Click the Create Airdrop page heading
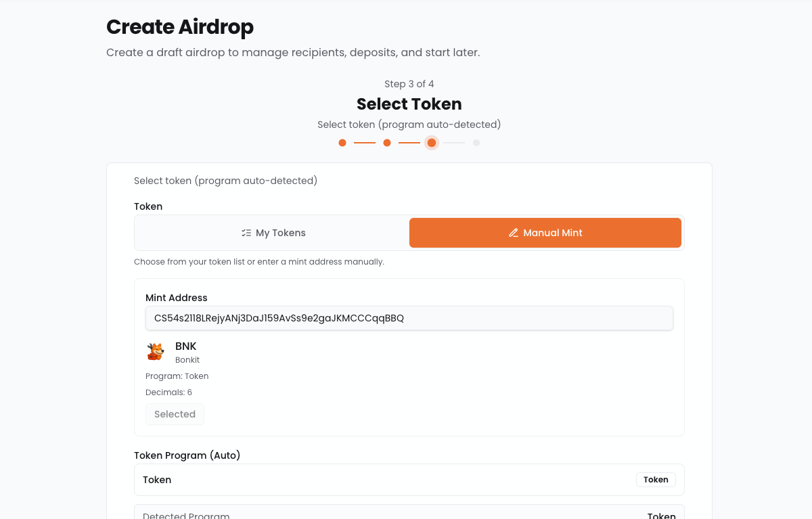Screen dimensions: 812x519 pyautogui.click(x=180, y=27)
